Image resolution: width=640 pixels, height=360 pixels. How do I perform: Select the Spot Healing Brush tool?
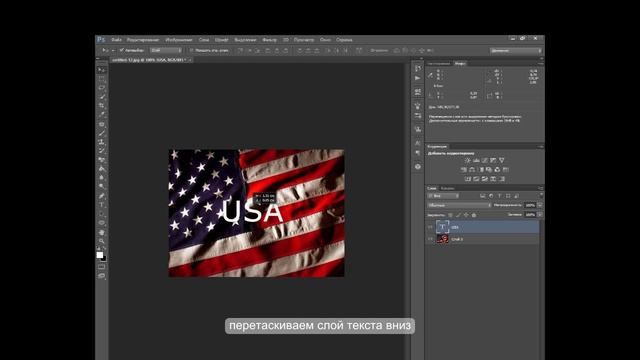tap(101, 124)
